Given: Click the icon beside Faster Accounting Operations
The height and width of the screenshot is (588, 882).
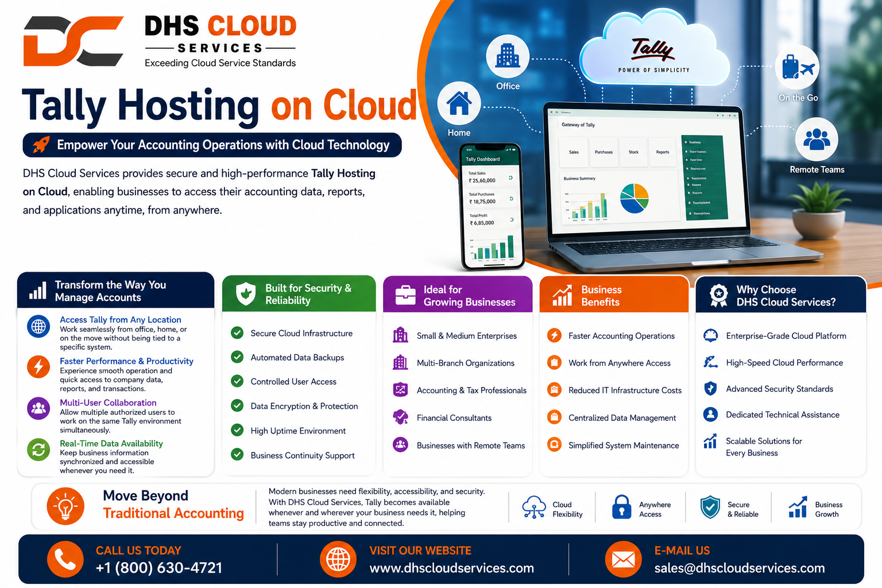Looking at the screenshot, I should [x=554, y=335].
